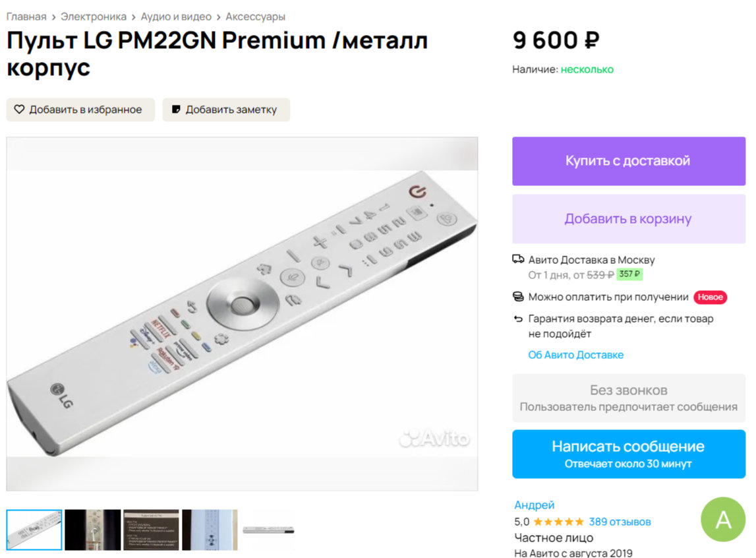The width and height of the screenshot is (756, 558).
Task: Navigate to Аудио и видео breadcrumb
Action: 176,16
